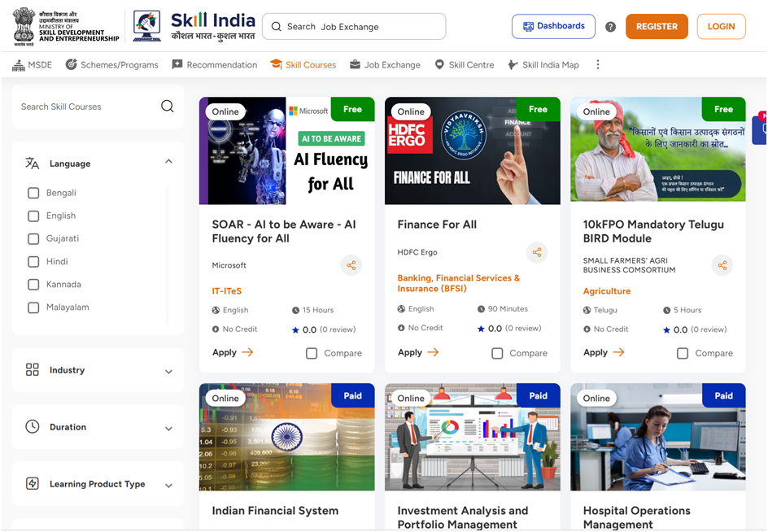Expand the Learning Product Type filter
768x532 pixels.
coord(168,486)
